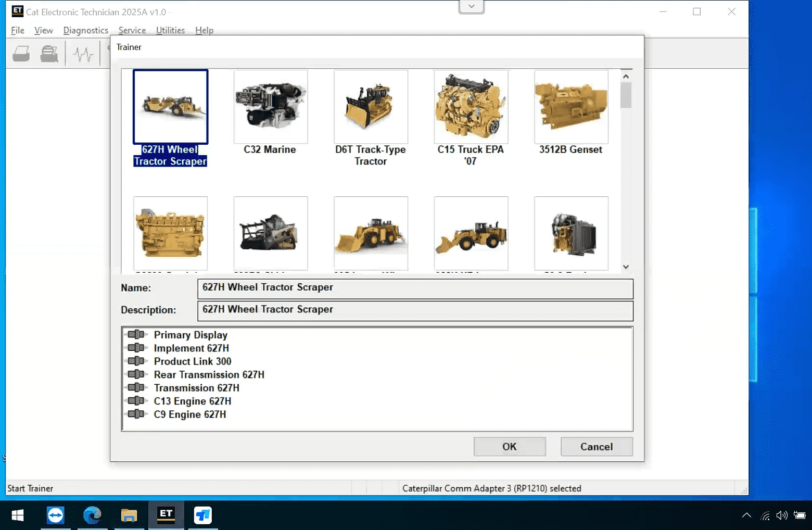Select the 3512B Genset thumbnail
The image size is (812, 530).
(x=570, y=107)
